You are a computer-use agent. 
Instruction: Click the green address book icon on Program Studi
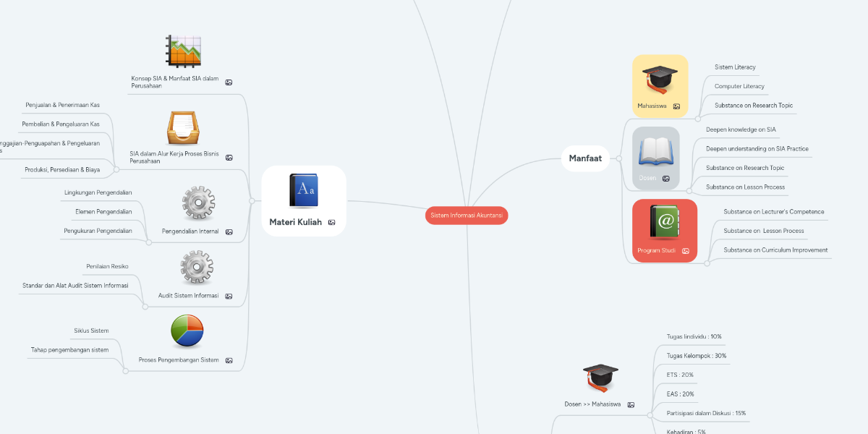(664, 222)
